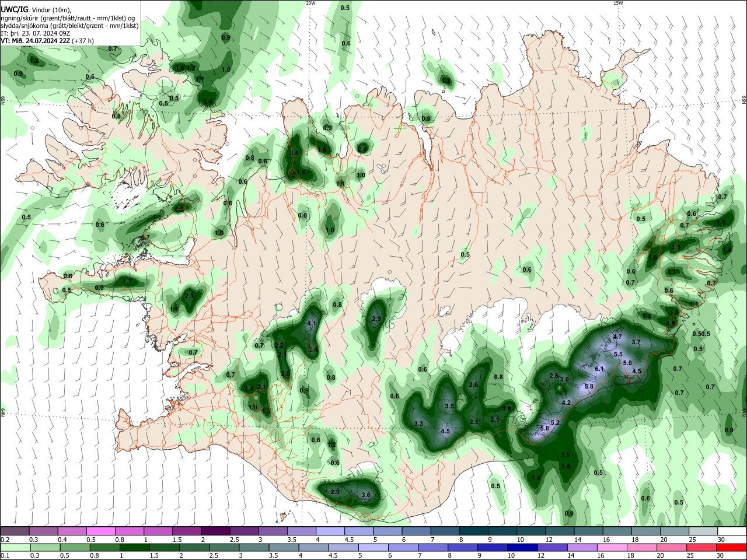This screenshot has height=560, width=747.
Task: Click the 4.1 precipitation value on the map
Action: 311,324
